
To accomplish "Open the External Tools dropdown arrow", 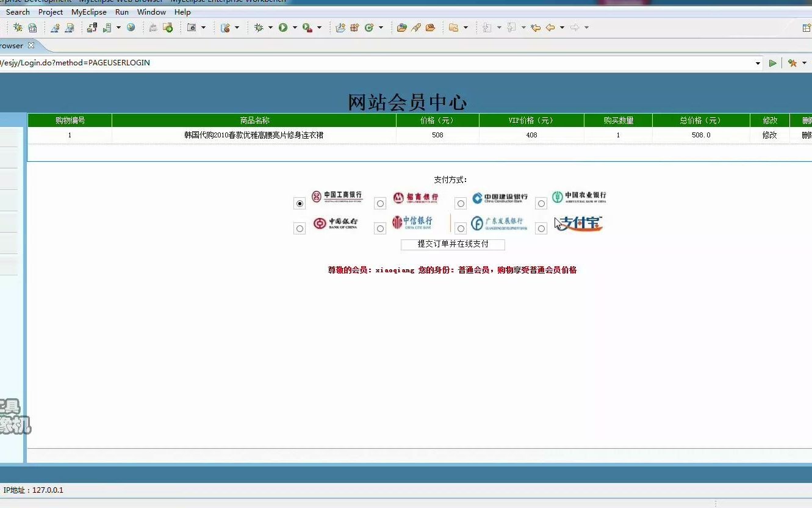I will 319,27.
